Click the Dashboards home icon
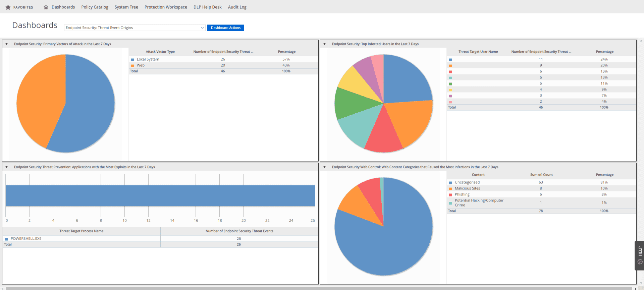Screen dimensions: 644x290 click(x=46, y=7)
